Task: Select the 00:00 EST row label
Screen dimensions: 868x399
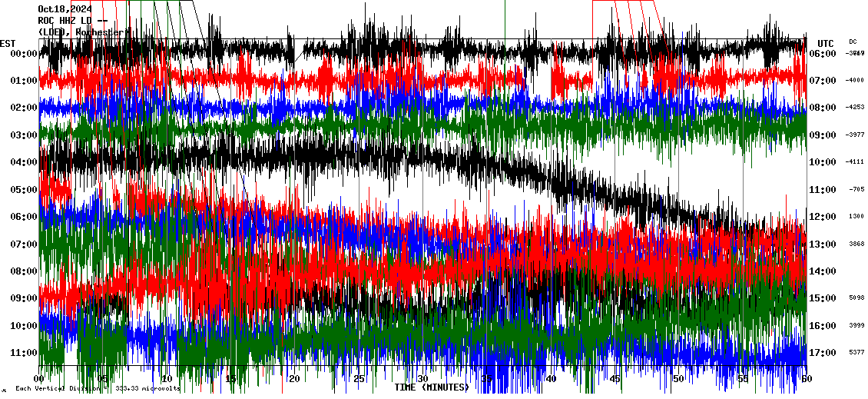Action: point(18,54)
